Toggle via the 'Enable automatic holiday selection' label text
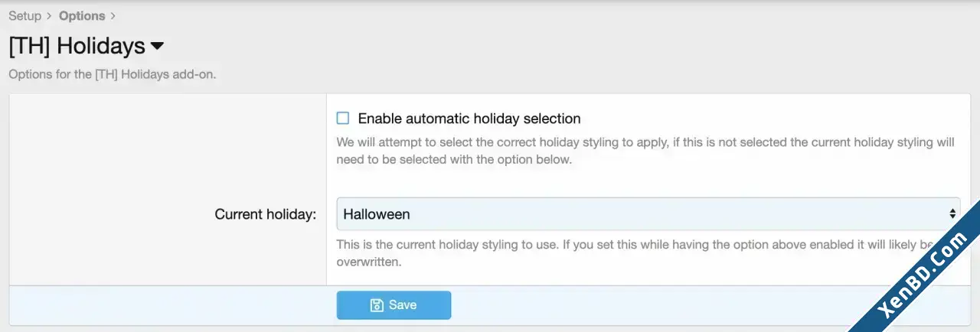This screenshot has width=980, height=332. click(469, 119)
